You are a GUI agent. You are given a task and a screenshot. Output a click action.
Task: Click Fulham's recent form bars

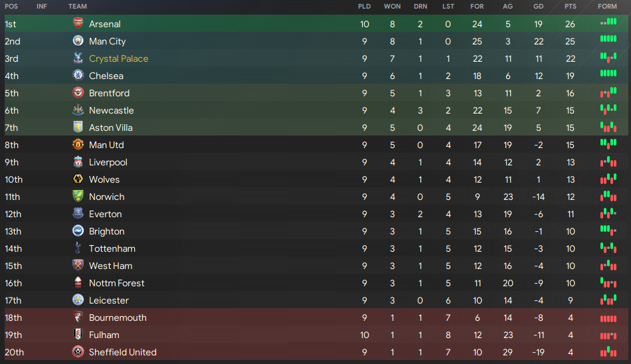click(608, 335)
